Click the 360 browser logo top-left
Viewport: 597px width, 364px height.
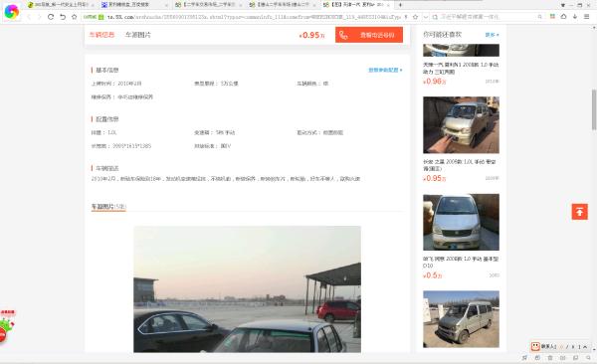[x=11, y=11]
